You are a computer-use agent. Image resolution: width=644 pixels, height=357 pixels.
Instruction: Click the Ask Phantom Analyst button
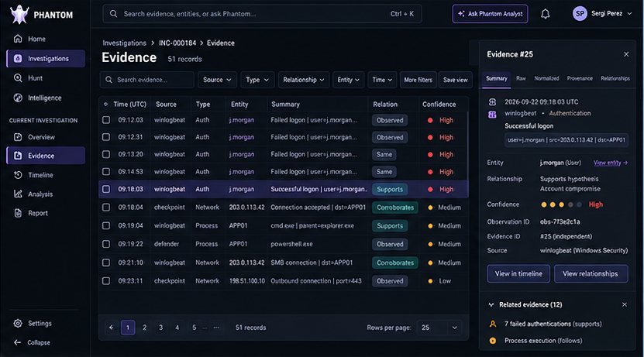click(490, 13)
